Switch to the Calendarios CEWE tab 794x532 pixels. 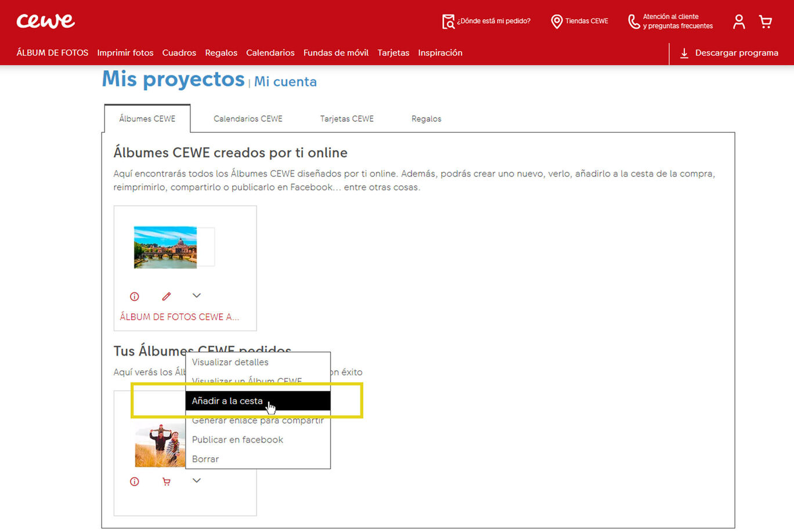[x=248, y=118]
